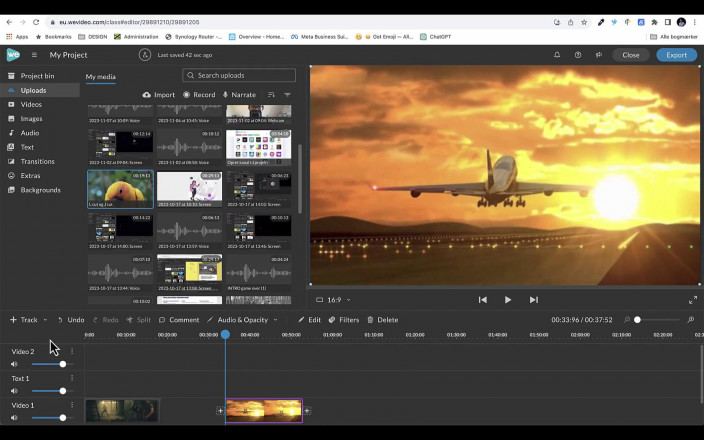Open the Transitions section in sidebar
The height and width of the screenshot is (440, 704).
37,161
